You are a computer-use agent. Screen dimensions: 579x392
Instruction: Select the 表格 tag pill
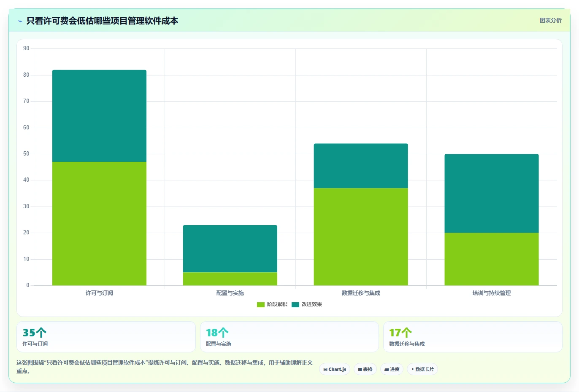pos(365,369)
